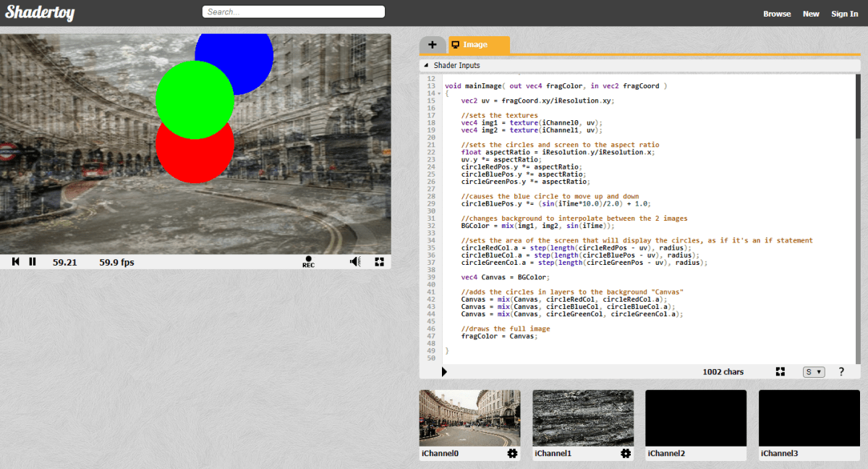
Task: Rewind the shader to start
Action: [16, 262]
